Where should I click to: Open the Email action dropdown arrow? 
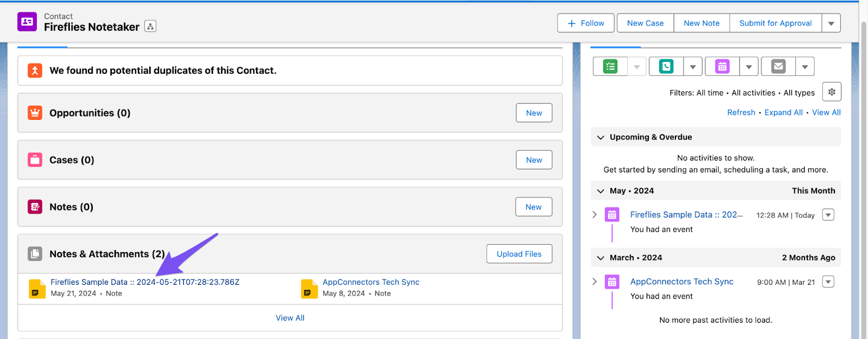point(805,67)
